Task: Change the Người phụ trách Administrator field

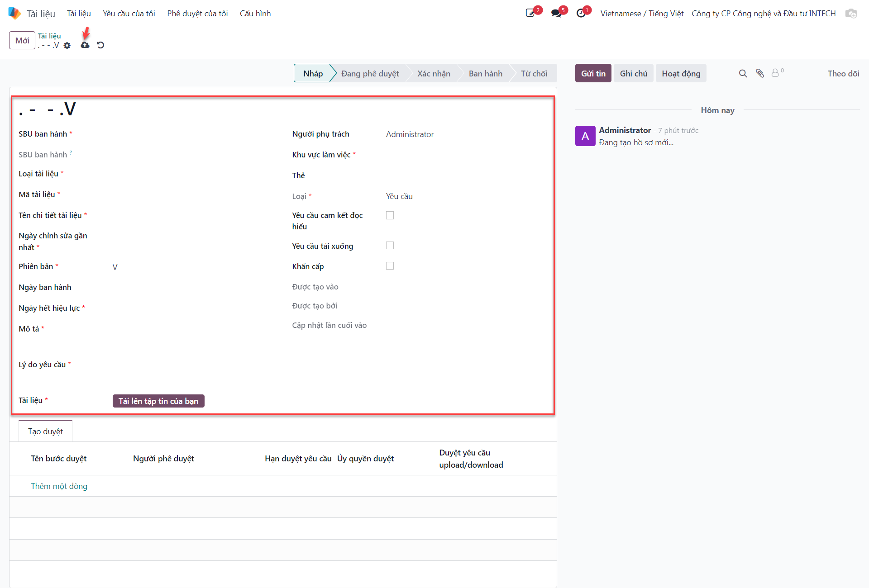Action: point(466,134)
